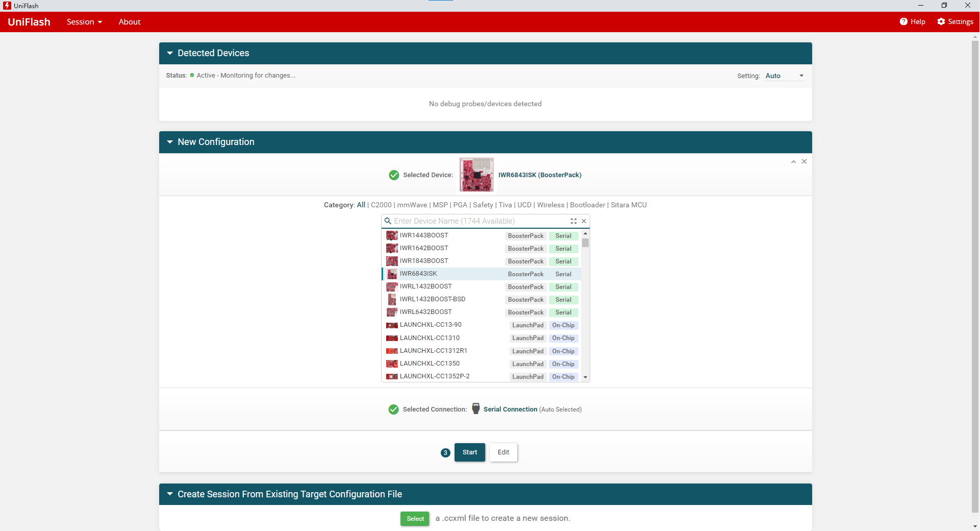
Task: Filter category by Sitara MCU
Action: (x=629, y=205)
